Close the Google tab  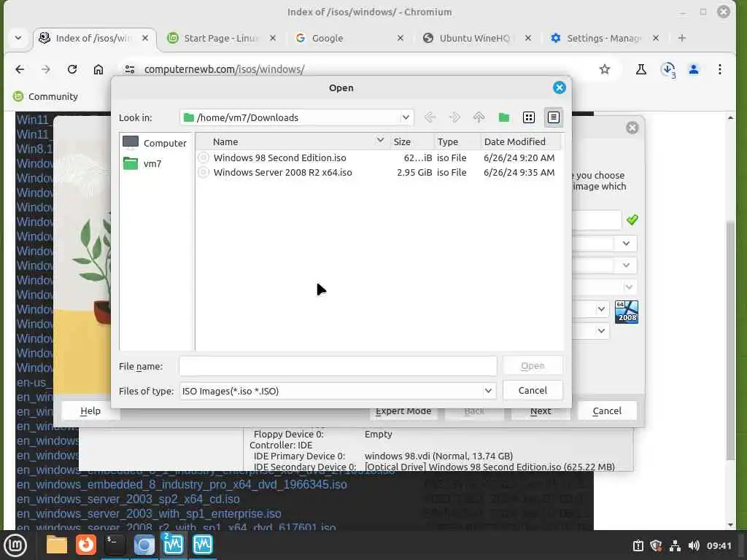[x=400, y=38]
